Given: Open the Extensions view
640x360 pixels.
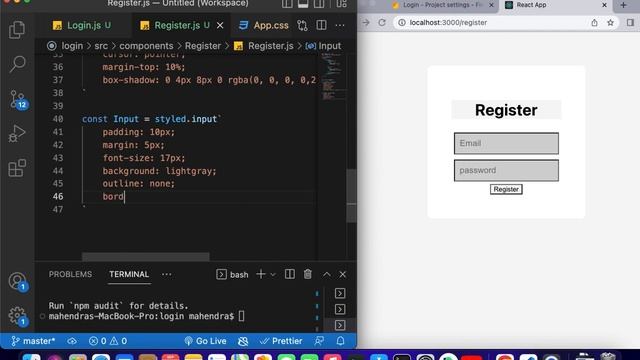Looking at the screenshot, I should point(17,167).
